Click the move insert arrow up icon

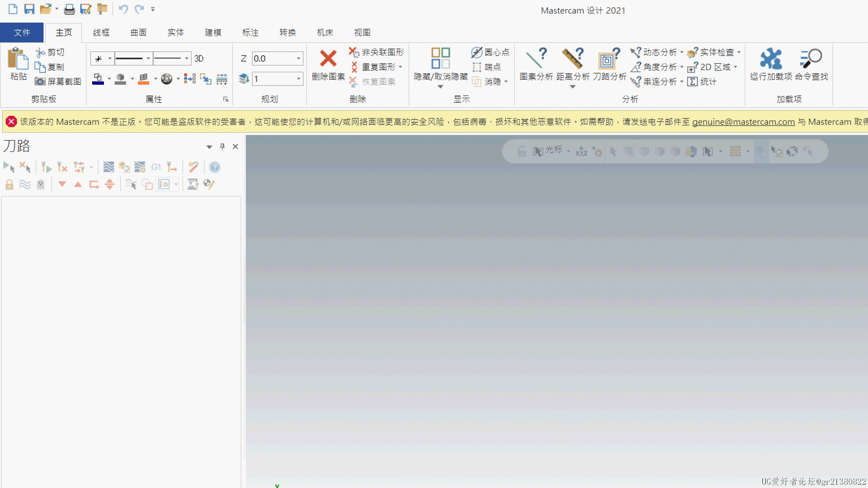[x=78, y=184]
